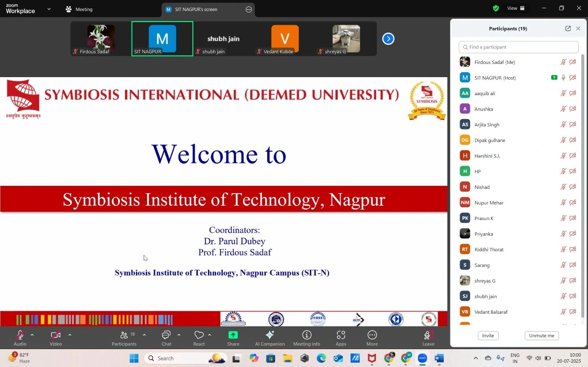Open the More options toolbar icon
Screen dimensions: 588x367
[372, 338]
